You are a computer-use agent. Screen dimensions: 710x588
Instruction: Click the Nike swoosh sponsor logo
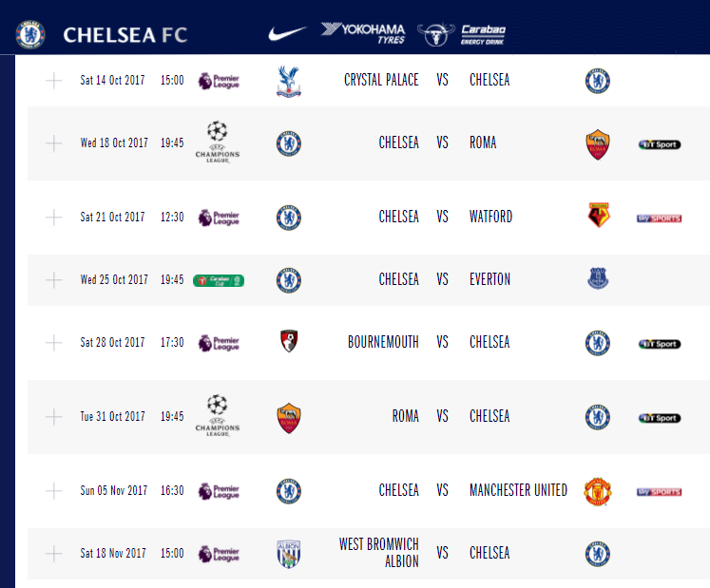(287, 33)
